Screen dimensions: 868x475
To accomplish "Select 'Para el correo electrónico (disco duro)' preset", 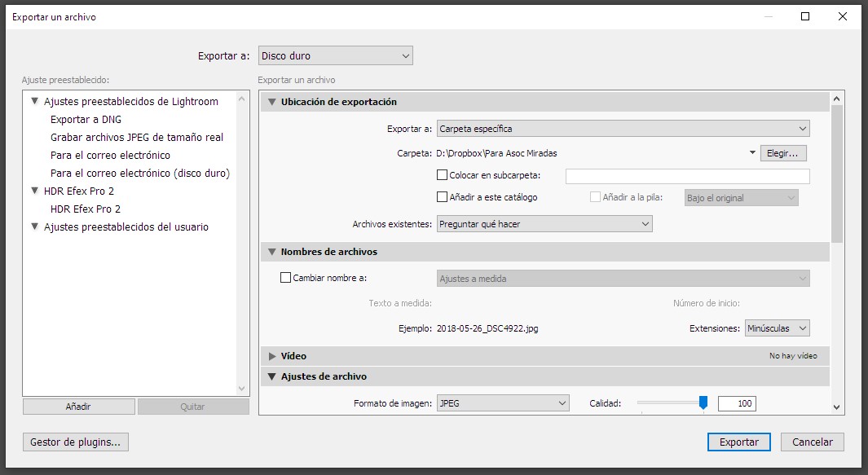I will [x=140, y=174].
